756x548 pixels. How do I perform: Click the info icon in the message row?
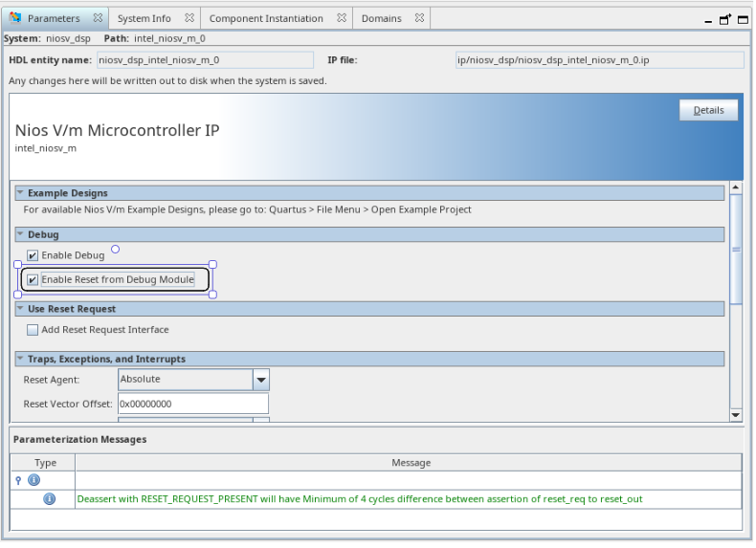point(50,500)
